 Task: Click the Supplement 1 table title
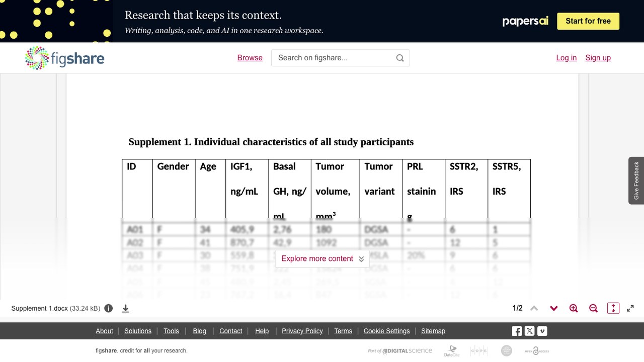click(271, 142)
